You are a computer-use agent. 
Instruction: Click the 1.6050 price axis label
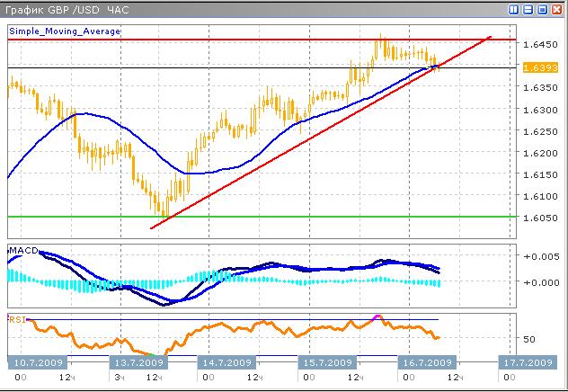(x=537, y=218)
